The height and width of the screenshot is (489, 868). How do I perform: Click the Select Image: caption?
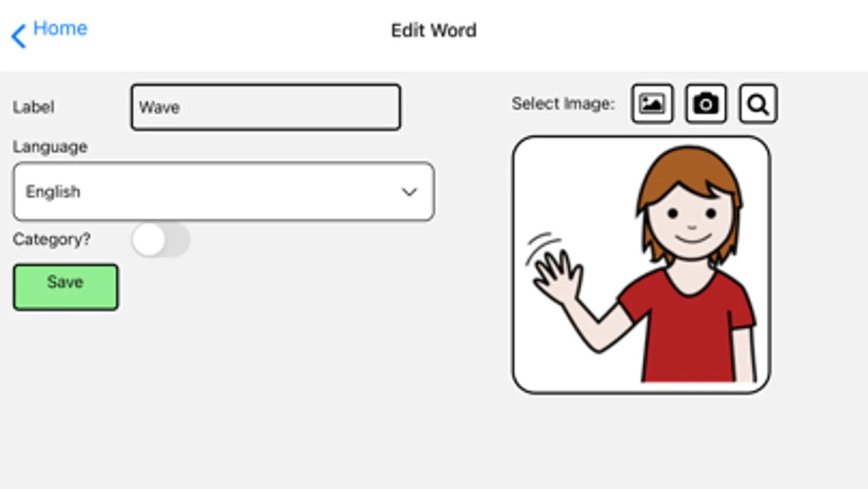[x=563, y=103]
